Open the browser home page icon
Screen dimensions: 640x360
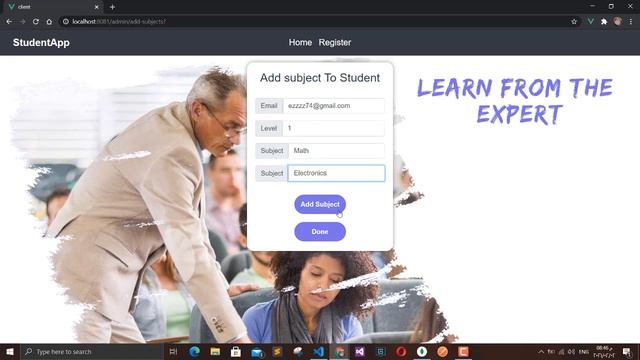(49, 22)
